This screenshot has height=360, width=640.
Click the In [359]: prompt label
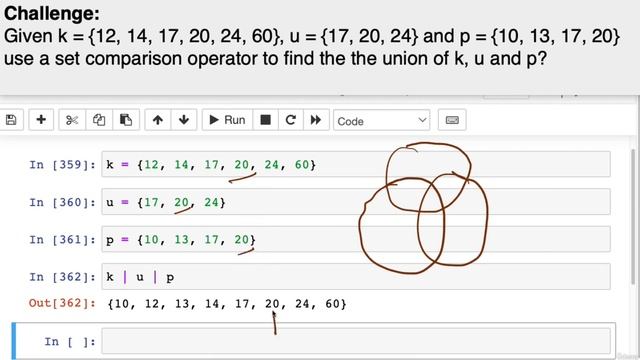point(62,164)
